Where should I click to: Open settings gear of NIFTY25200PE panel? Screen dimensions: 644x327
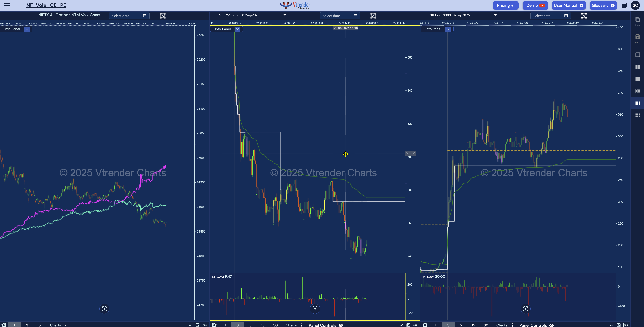coord(425,325)
